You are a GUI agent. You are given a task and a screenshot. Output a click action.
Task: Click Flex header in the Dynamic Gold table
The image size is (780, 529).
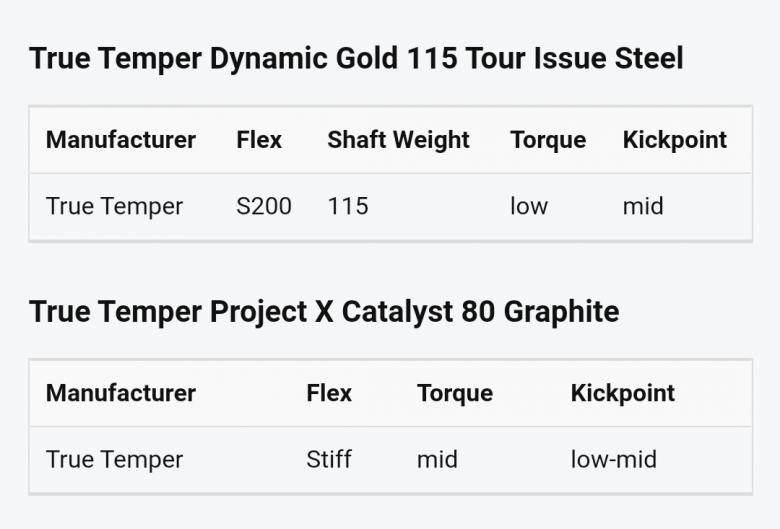(x=259, y=140)
